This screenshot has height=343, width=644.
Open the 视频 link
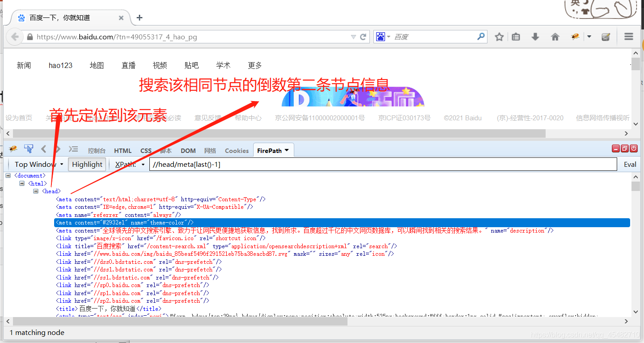click(x=160, y=65)
